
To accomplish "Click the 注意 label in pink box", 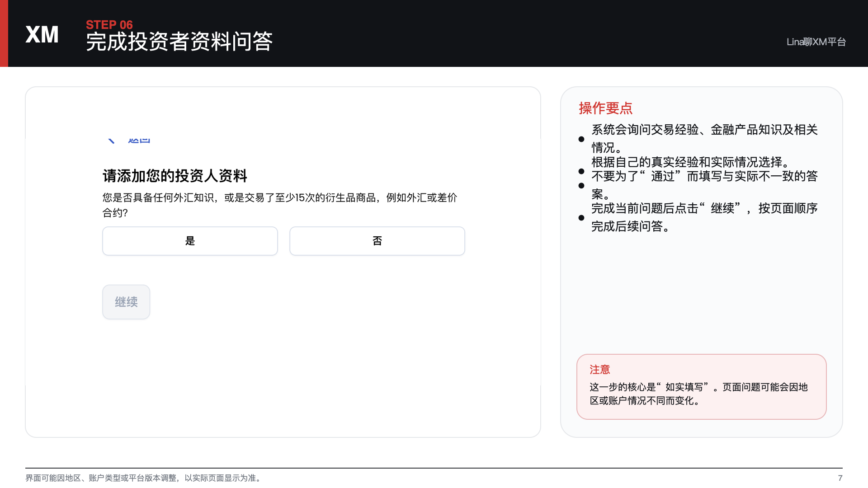I will click(x=600, y=370).
